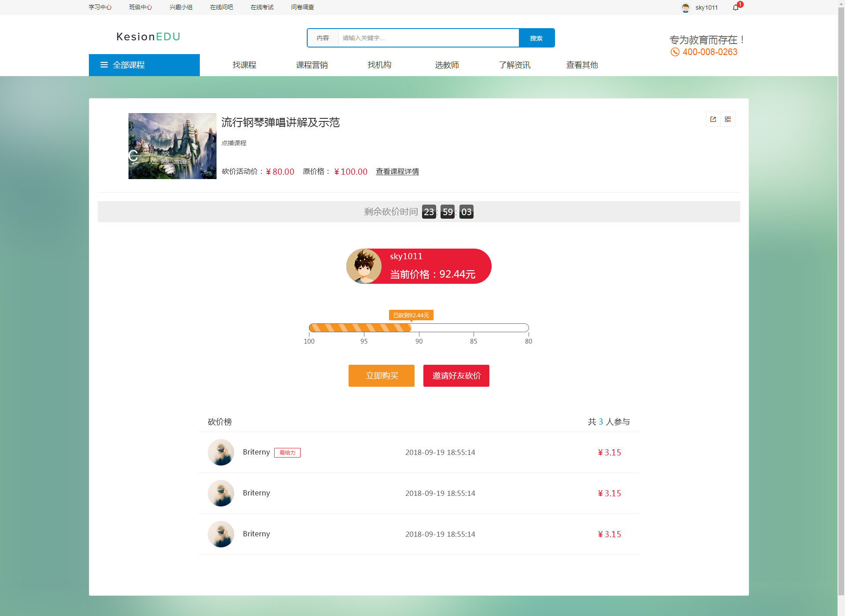This screenshot has width=845, height=616.
Task: Open the QR code icon near course title
Action: (728, 119)
